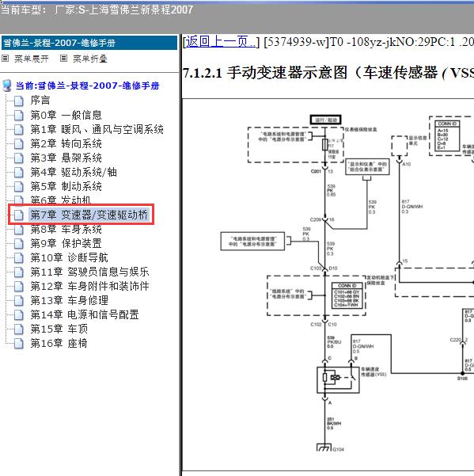This screenshot has height=476, width=474.
Task: Open 第9章 保护装置
Action: (66, 243)
